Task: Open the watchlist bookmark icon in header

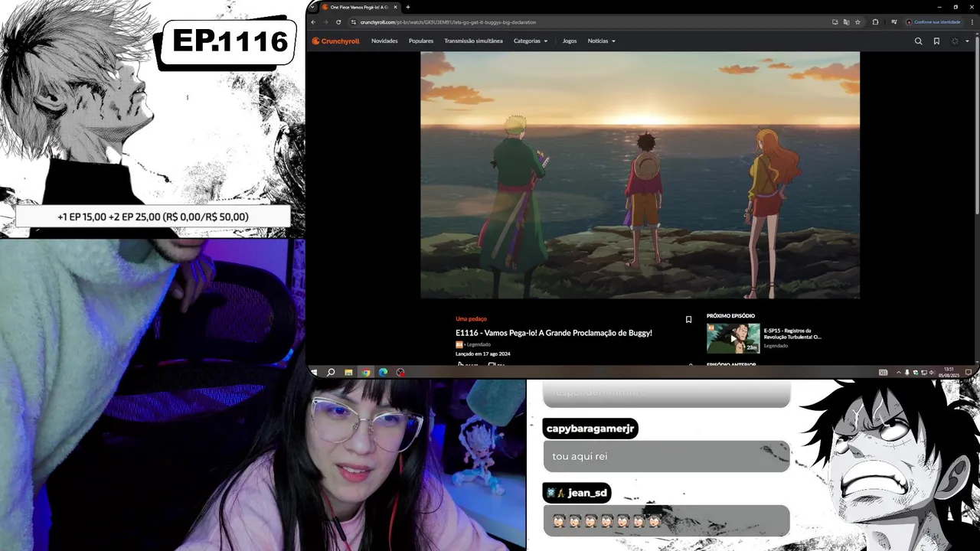Action: [x=936, y=41]
